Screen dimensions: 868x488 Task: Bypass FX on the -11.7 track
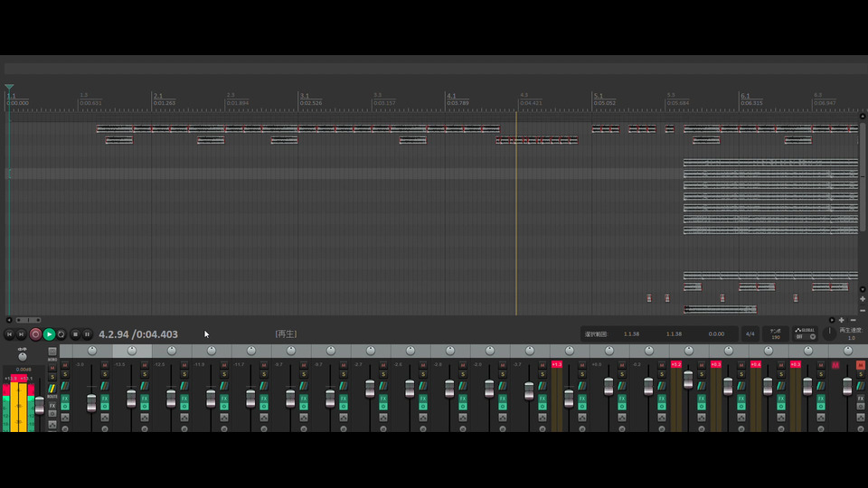(264, 407)
